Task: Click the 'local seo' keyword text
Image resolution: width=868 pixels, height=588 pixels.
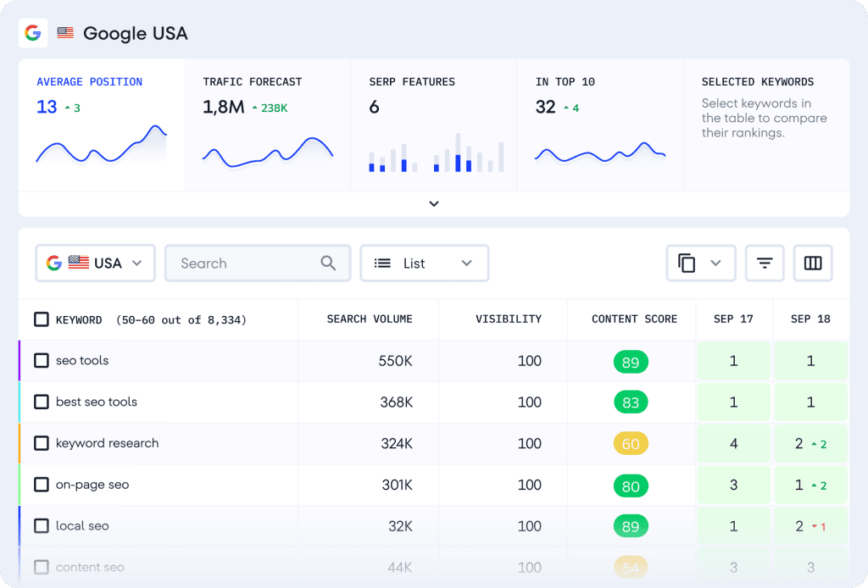Action: (82, 525)
